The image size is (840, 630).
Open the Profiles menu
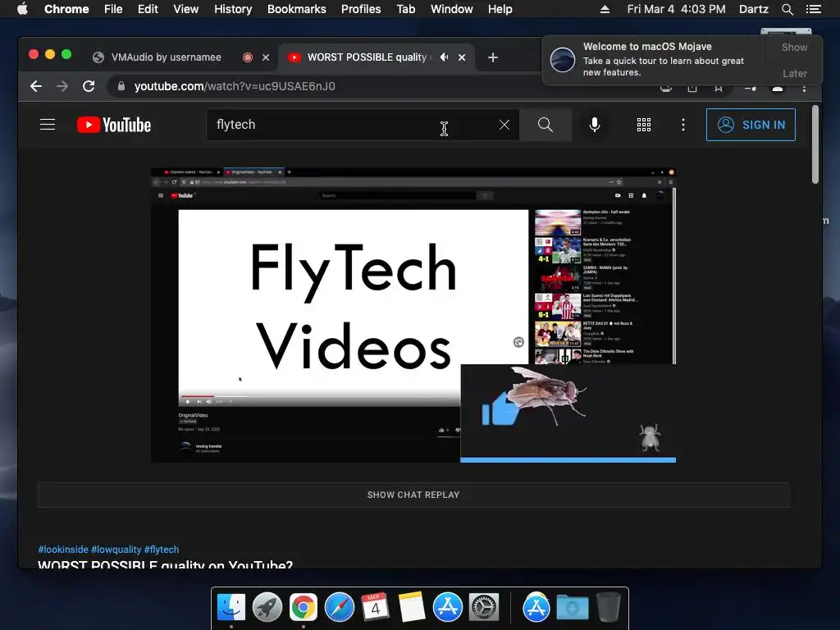[x=361, y=9]
